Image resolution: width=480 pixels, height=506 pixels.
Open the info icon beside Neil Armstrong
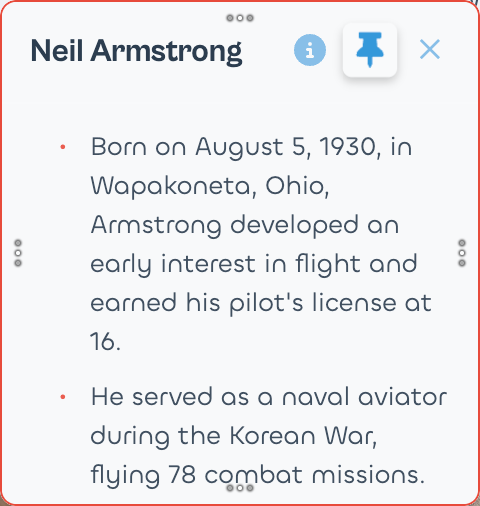pyautogui.click(x=310, y=50)
